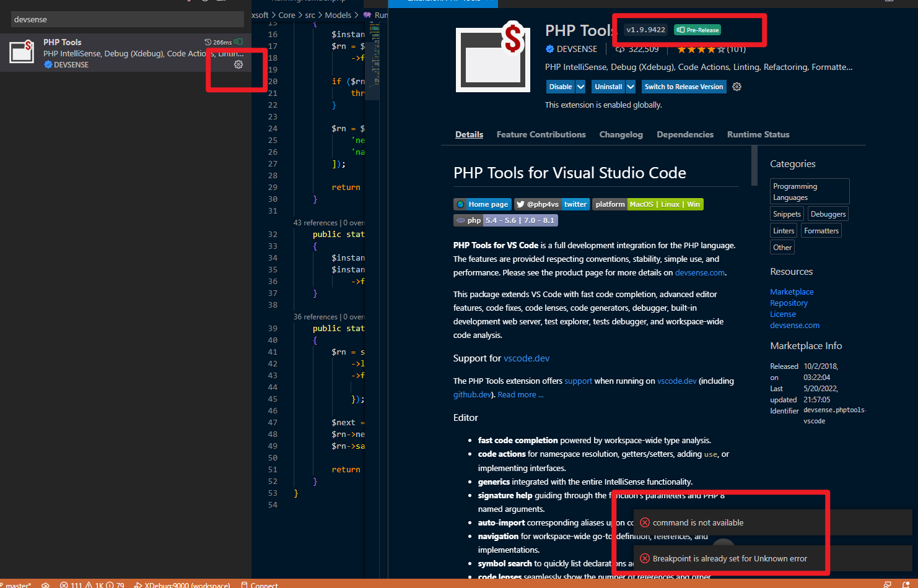The height and width of the screenshot is (588, 918).
Task: Open the Feature Contributions tab
Action: (541, 134)
